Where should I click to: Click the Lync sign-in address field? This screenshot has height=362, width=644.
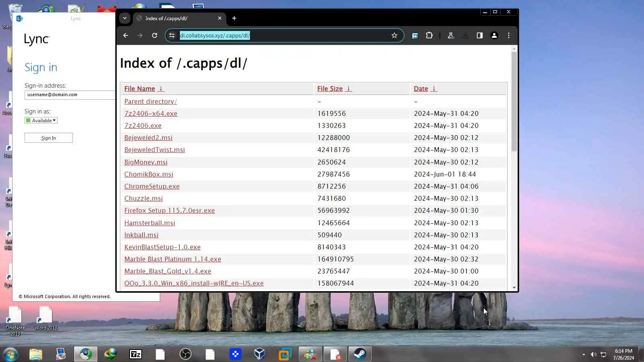pos(70,95)
